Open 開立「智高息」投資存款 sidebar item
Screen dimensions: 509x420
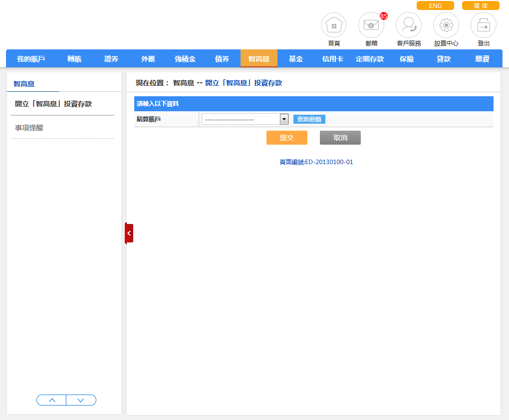[53, 104]
